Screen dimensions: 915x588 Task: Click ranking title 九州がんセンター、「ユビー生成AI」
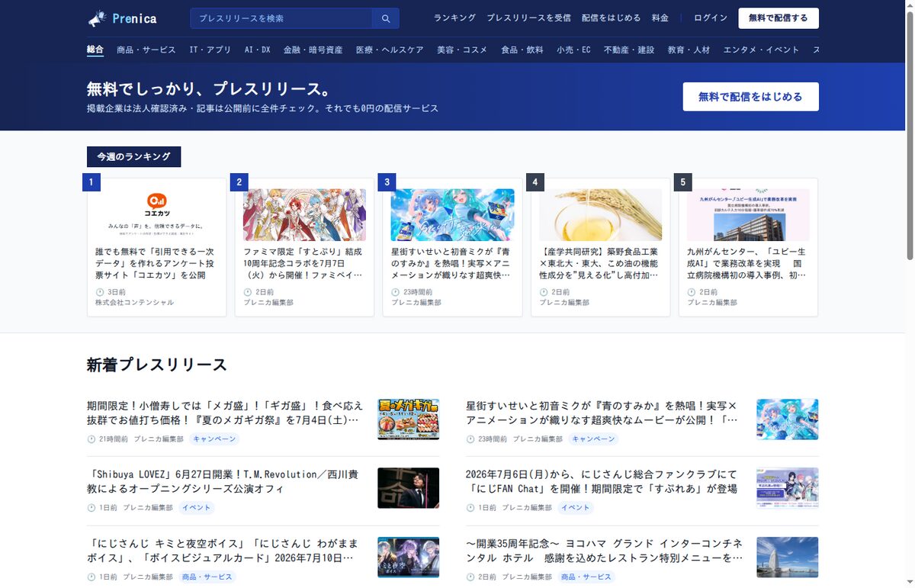(748, 263)
